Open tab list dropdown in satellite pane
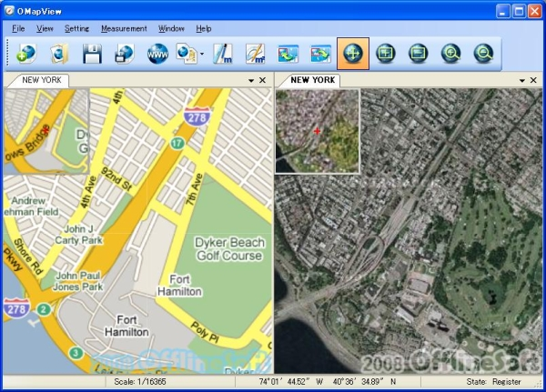 [x=522, y=80]
